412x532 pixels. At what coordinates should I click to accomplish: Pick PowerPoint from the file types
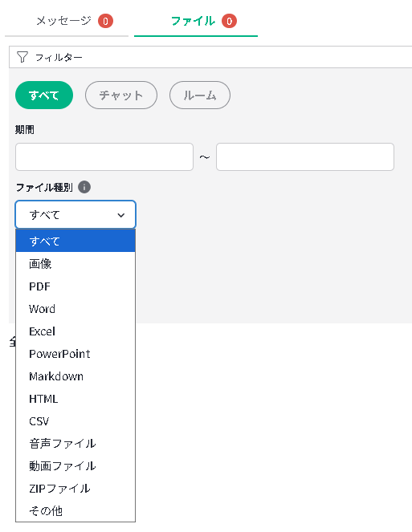(75, 354)
